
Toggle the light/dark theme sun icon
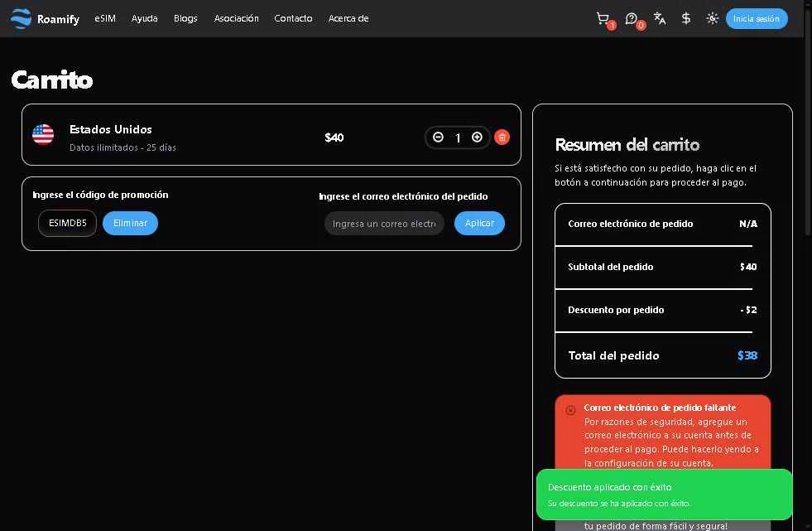click(x=712, y=19)
